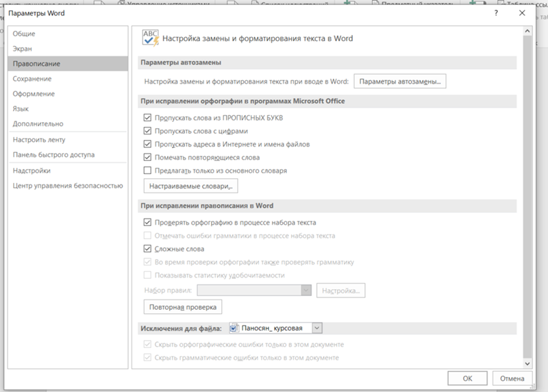The image size is (548, 392).
Task: Expand the Исключения для файла dropdown
Action: pos(316,328)
